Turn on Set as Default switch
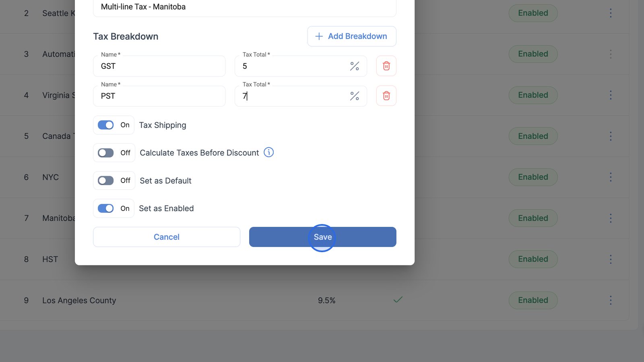644x362 pixels. [x=106, y=181]
